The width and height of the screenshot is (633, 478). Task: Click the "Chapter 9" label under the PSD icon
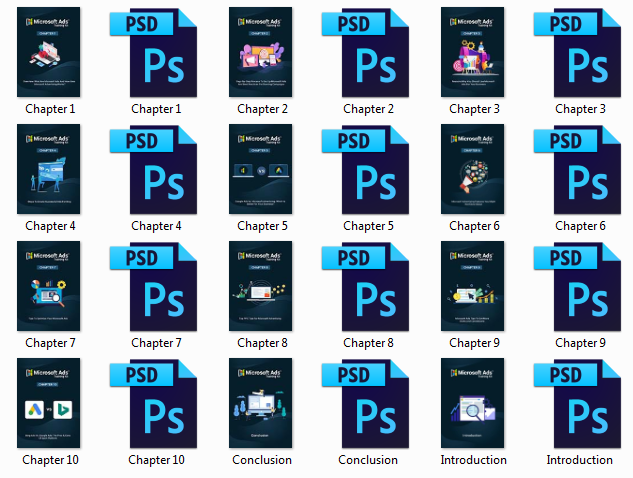coord(580,343)
